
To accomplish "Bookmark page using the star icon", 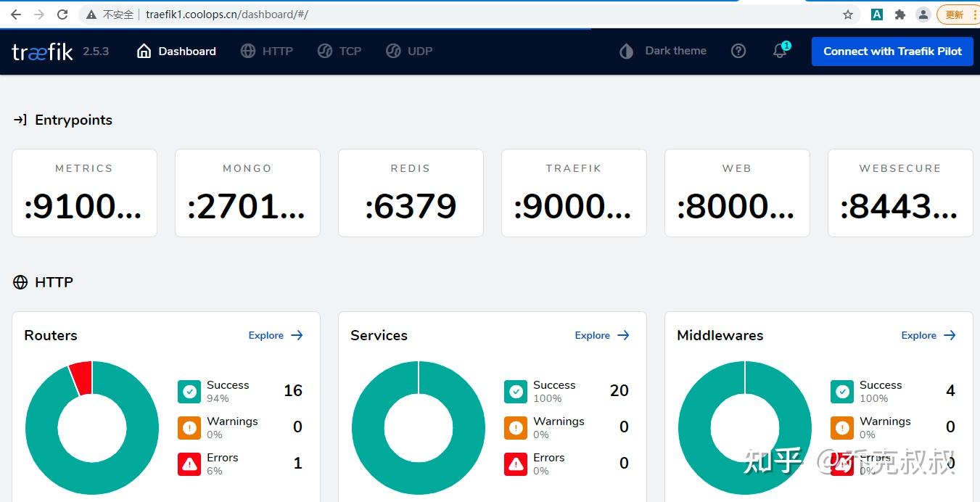I will click(x=848, y=15).
